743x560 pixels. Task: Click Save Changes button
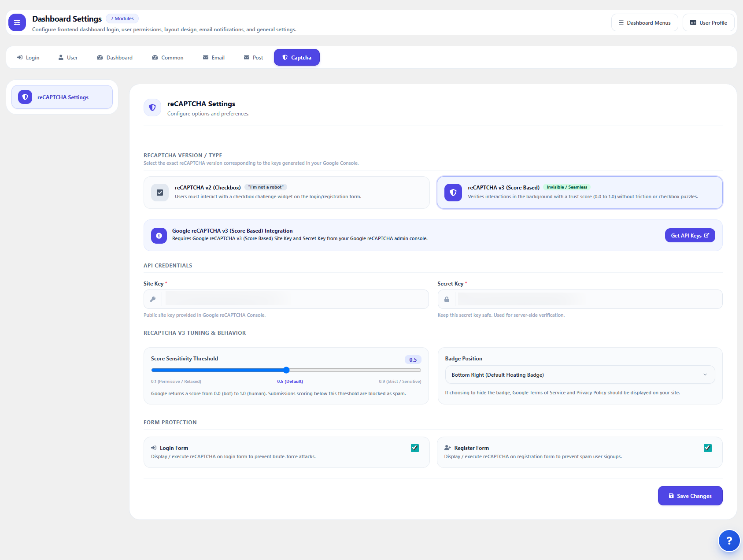[x=690, y=496]
